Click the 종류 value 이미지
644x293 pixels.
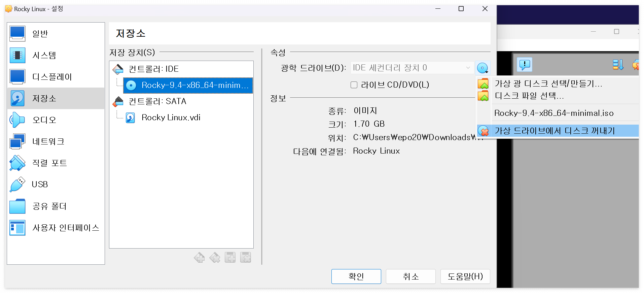[365, 110]
